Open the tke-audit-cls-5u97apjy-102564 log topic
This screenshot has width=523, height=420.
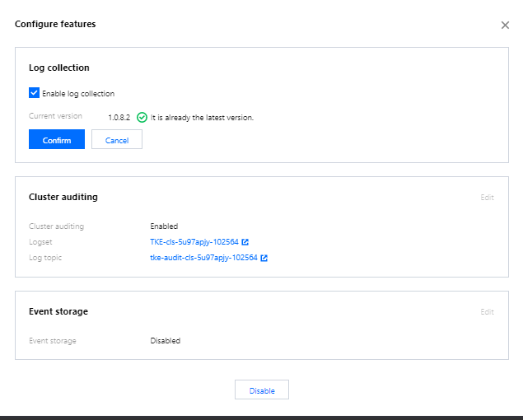(x=203, y=258)
